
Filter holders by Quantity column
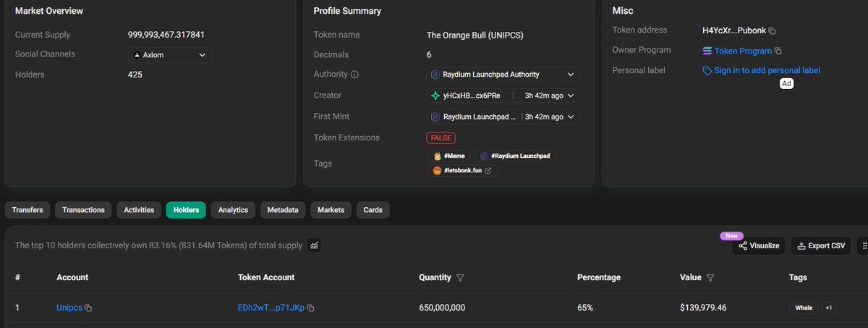pyautogui.click(x=460, y=277)
